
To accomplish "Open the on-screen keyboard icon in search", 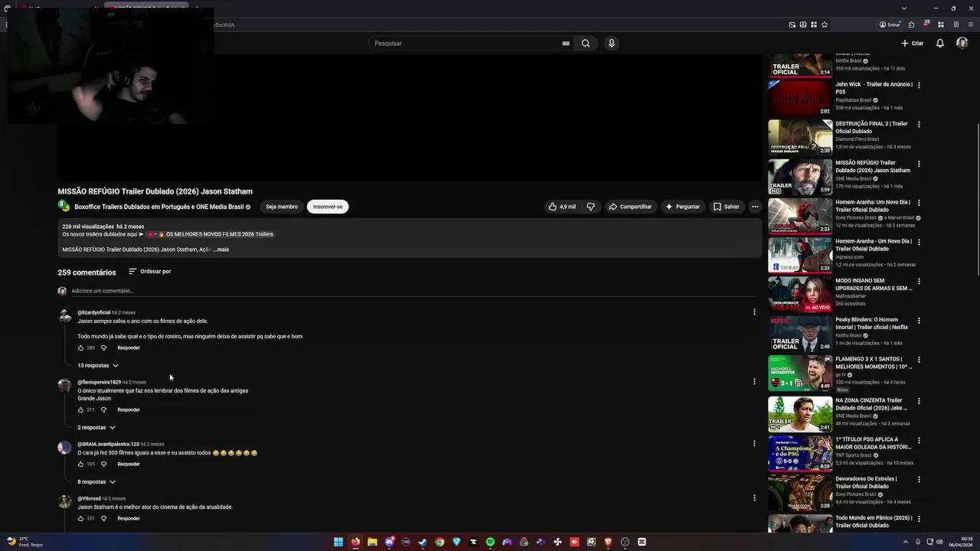I will coord(566,44).
